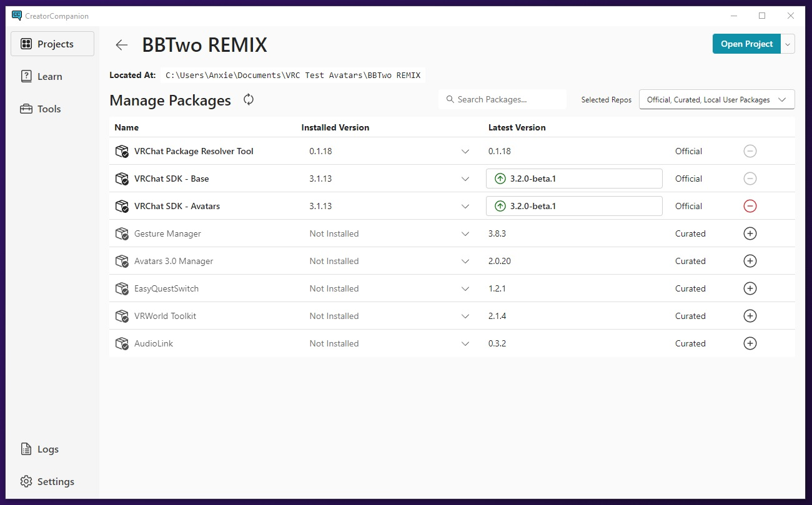Image resolution: width=812 pixels, height=505 pixels.
Task: Expand version dropdown for Gesture Manager
Action: [x=465, y=233]
